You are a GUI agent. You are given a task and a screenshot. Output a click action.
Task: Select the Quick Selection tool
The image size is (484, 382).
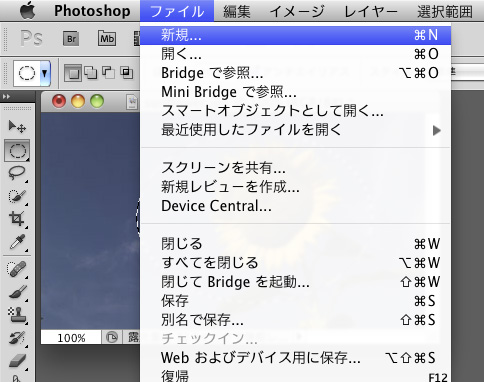17,196
